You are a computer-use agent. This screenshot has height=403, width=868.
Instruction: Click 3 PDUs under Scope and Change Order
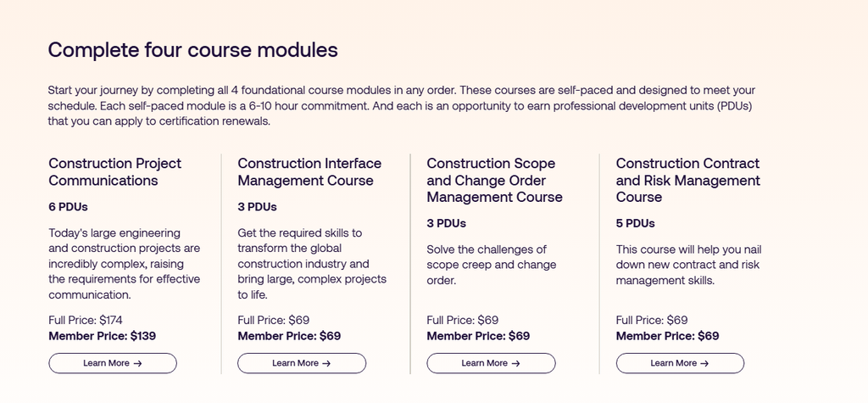(446, 223)
